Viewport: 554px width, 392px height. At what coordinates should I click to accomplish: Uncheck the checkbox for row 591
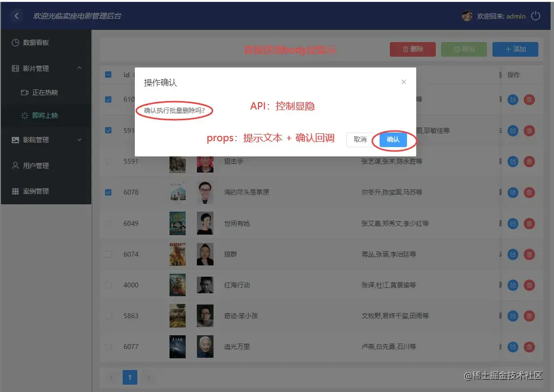click(108, 131)
